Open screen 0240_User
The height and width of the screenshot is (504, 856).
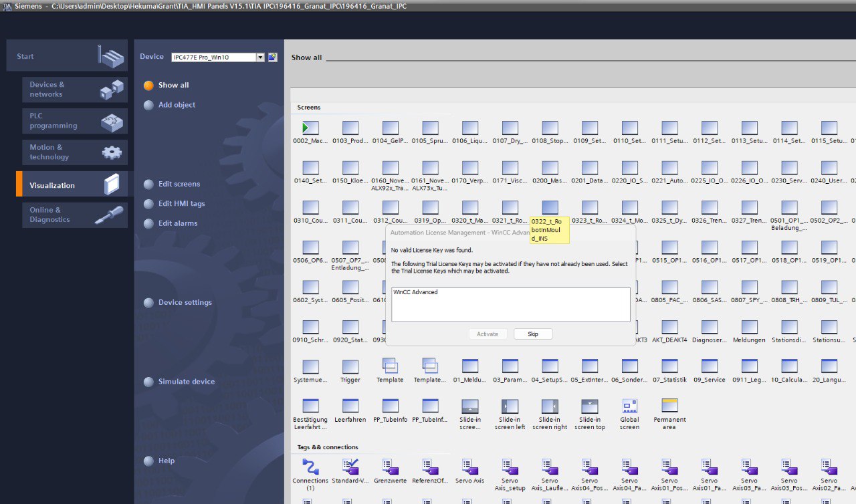(829, 168)
